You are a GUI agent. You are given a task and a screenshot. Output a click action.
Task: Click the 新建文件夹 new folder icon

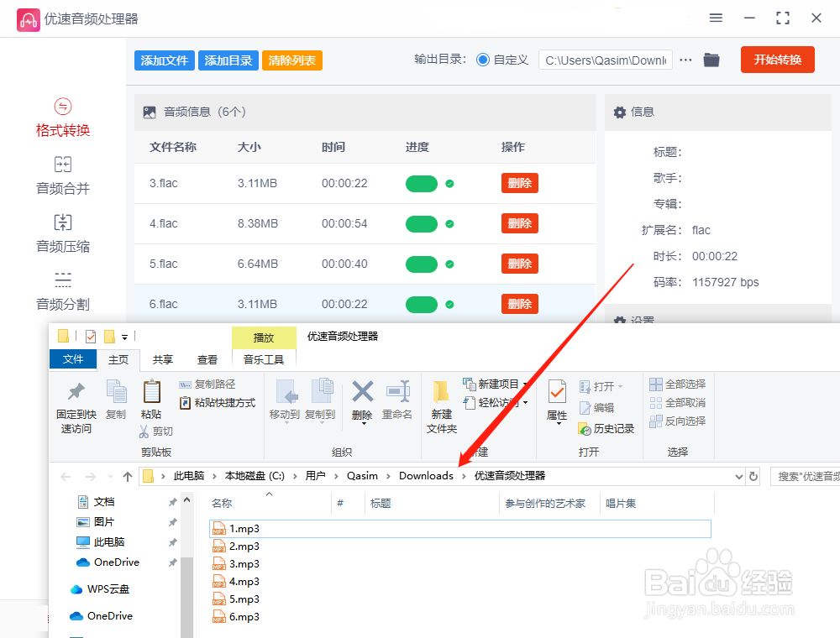point(442,392)
